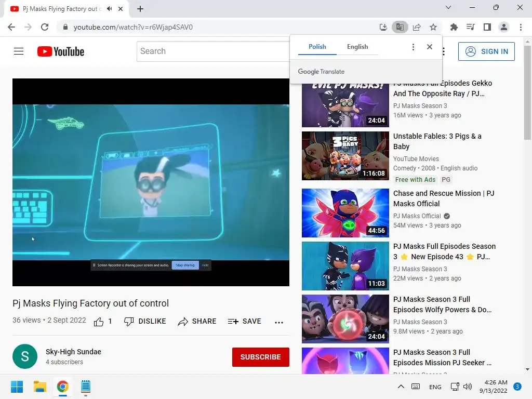
Task: Open the Chrome profile avatar
Action: (x=504, y=27)
